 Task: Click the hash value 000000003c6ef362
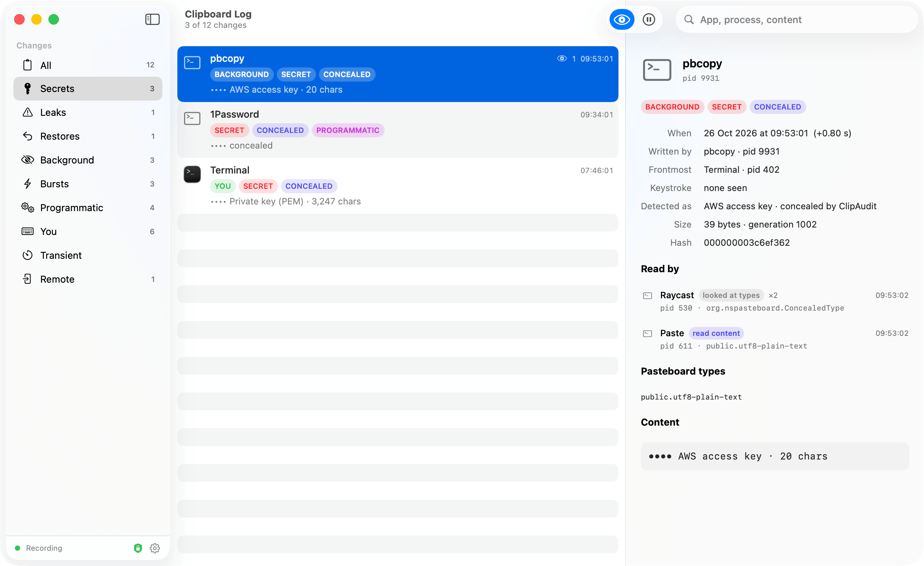point(747,242)
